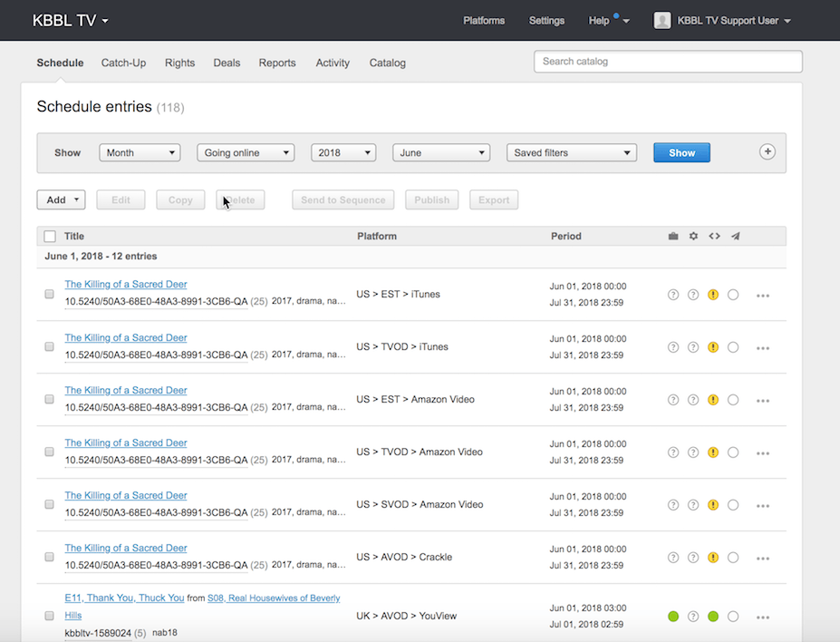The width and height of the screenshot is (840, 642).
Task: Click the gear column header icon
Action: click(x=693, y=237)
